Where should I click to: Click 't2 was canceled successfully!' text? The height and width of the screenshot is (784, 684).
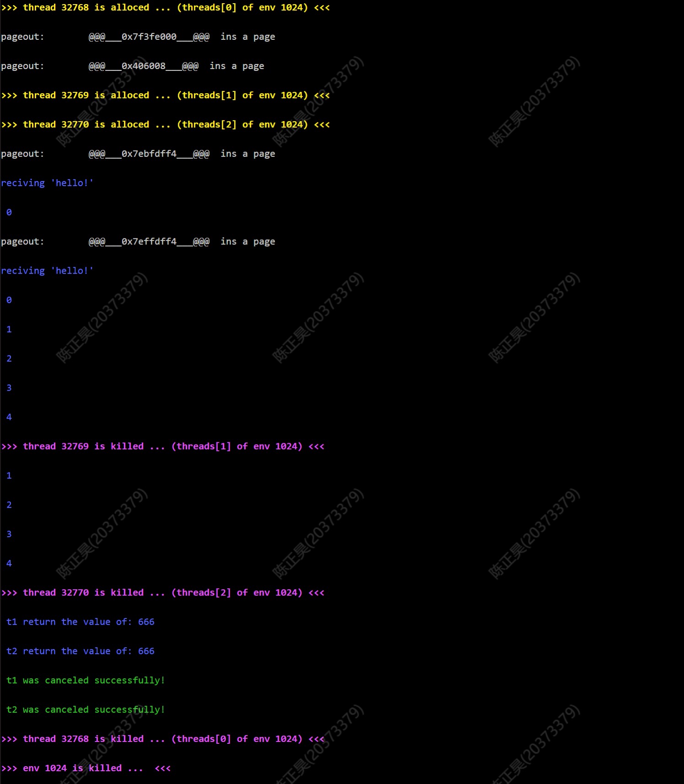[86, 710]
